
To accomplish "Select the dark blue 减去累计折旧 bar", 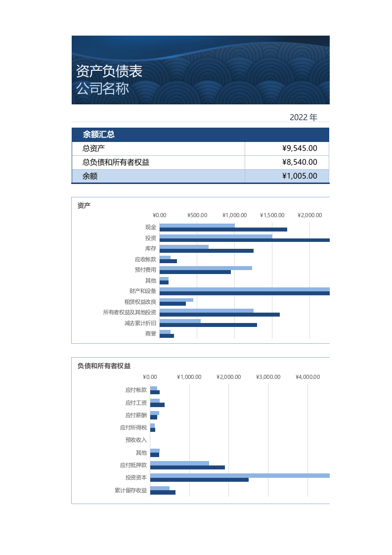I will (x=208, y=325).
